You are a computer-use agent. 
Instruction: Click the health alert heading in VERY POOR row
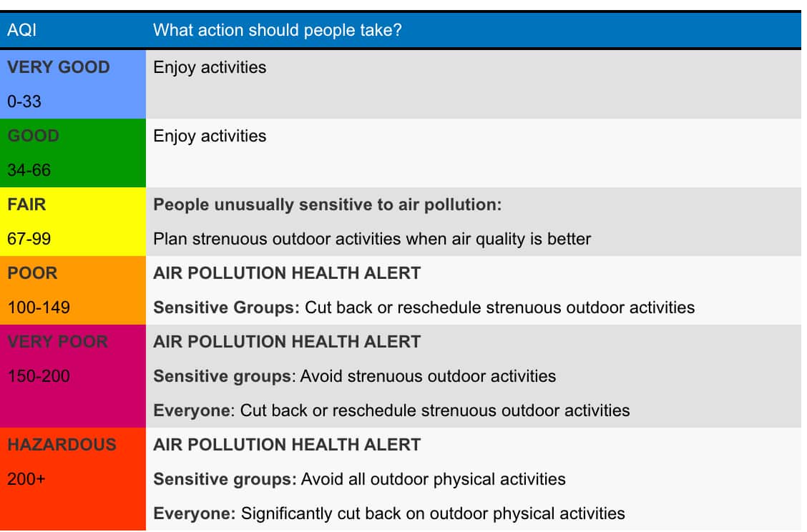(287, 342)
